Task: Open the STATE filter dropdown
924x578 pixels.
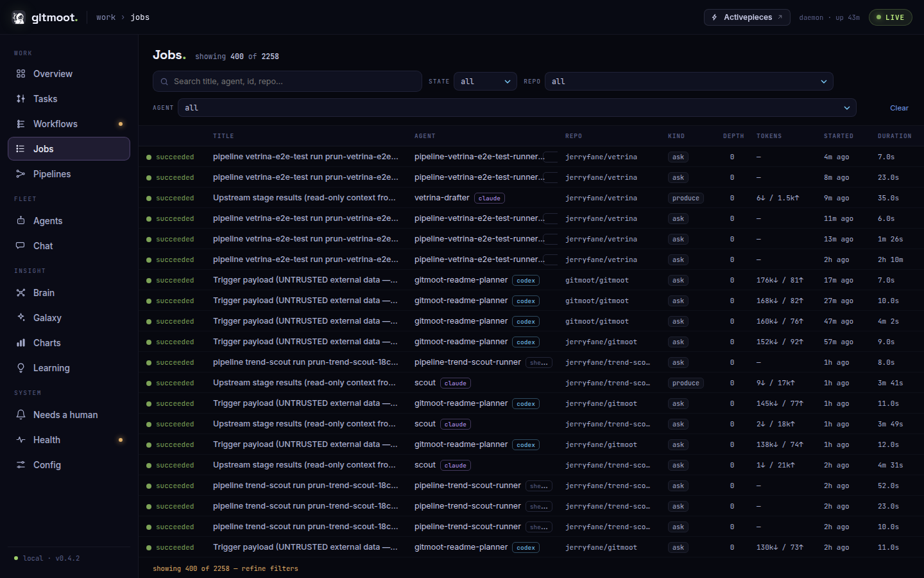Action: [x=485, y=82]
